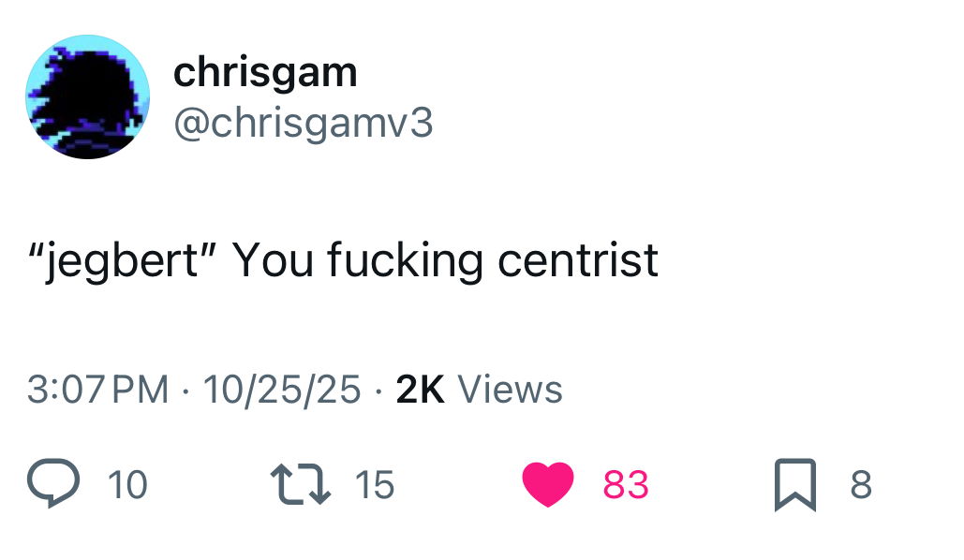The image size is (964, 560).
Task: Click the 3:07 PM timestamp
Action: [97, 390]
